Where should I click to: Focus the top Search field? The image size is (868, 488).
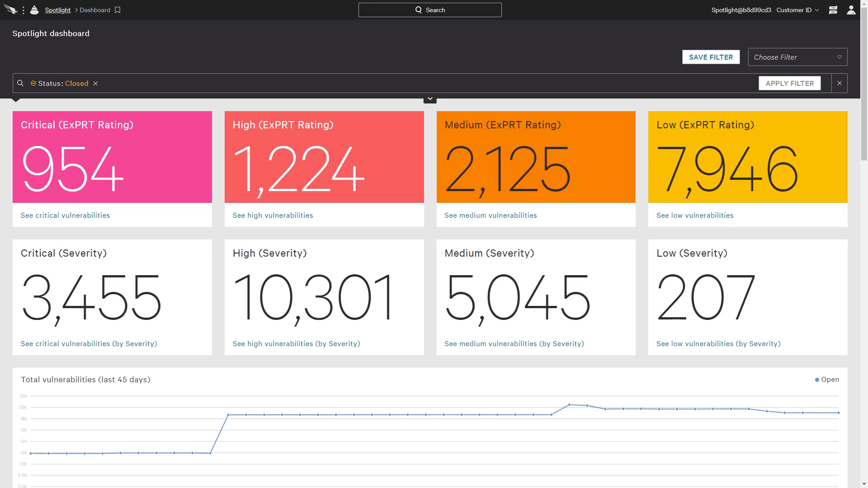pos(430,10)
